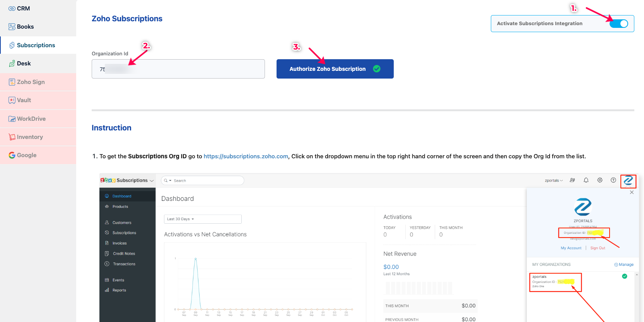Select Subscriptions in the sidebar
This screenshot has width=644, height=322.
38,45
